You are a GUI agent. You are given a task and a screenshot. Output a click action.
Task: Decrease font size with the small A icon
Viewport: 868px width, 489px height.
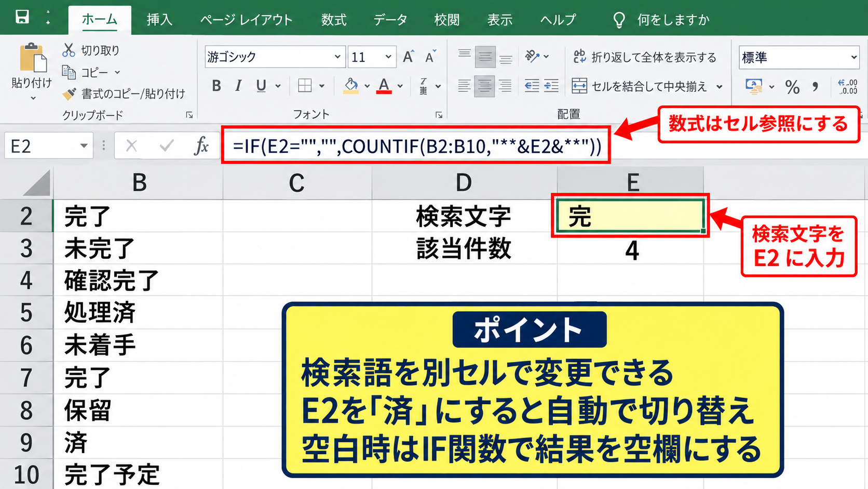[x=430, y=57]
